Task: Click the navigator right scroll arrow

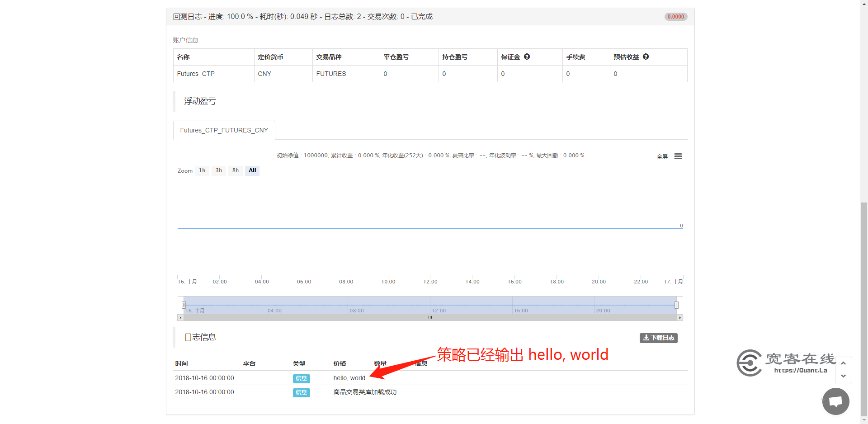Action: [x=679, y=317]
